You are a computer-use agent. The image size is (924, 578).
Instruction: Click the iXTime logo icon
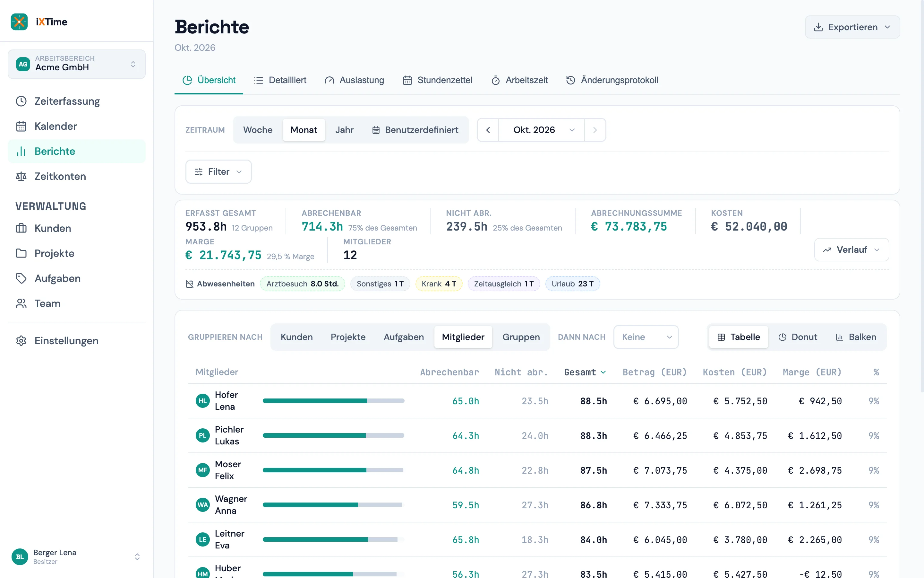tap(19, 22)
